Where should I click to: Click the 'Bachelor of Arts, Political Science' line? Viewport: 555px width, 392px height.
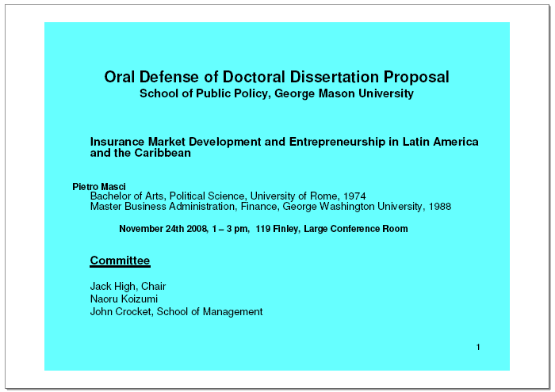click(228, 196)
